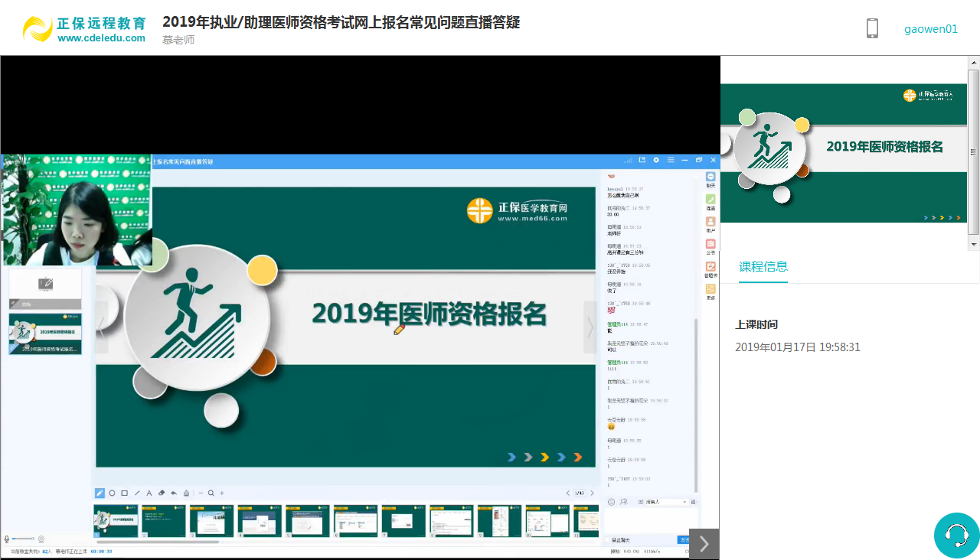Open the 聊天 chat sidebar icon
Viewport: 980px width, 560px height.
[x=710, y=177]
